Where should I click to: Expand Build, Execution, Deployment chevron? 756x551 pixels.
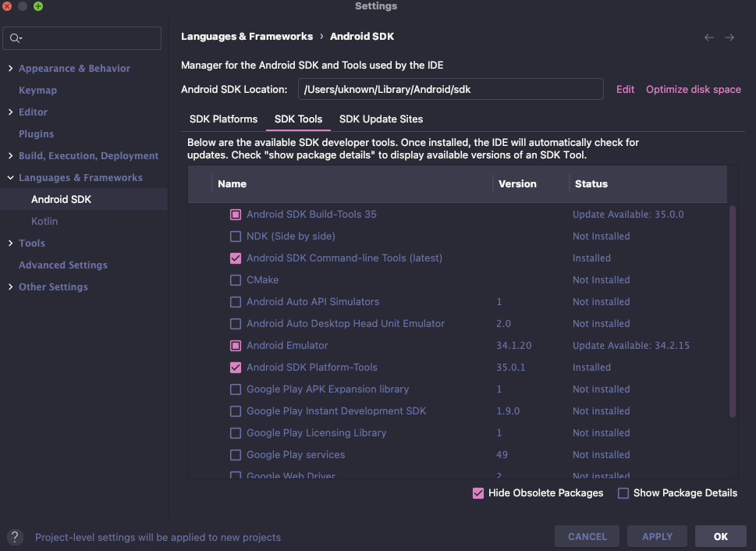[10, 156]
